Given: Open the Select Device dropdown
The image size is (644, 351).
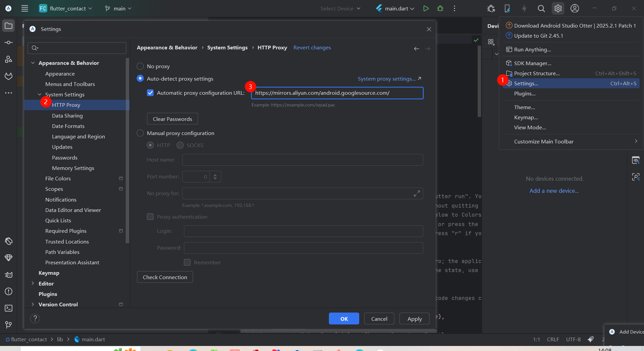Looking at the screenshot, I should [x=340, y=8].
